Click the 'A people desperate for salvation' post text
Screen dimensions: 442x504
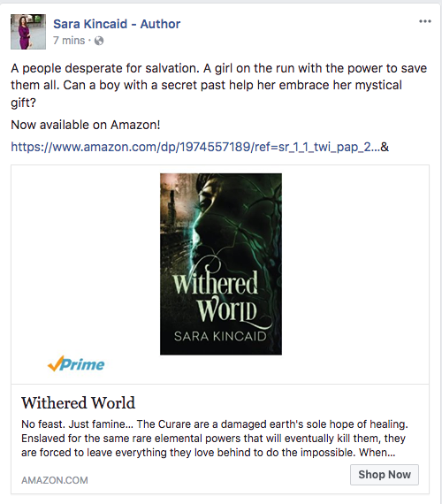(x=219, y=86)
